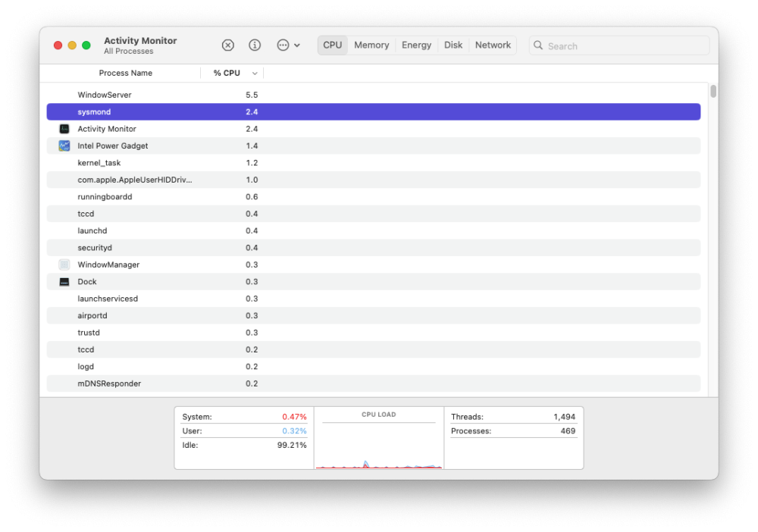Switch to the Memory tab
758x532 pixels.
click(x=371, y=45)
